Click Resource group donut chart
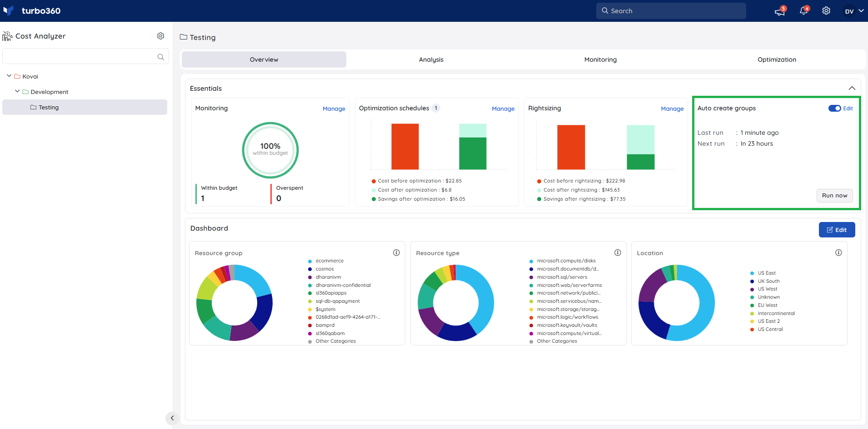The width and height of the screenshot is (868, 429). [234, 303]
